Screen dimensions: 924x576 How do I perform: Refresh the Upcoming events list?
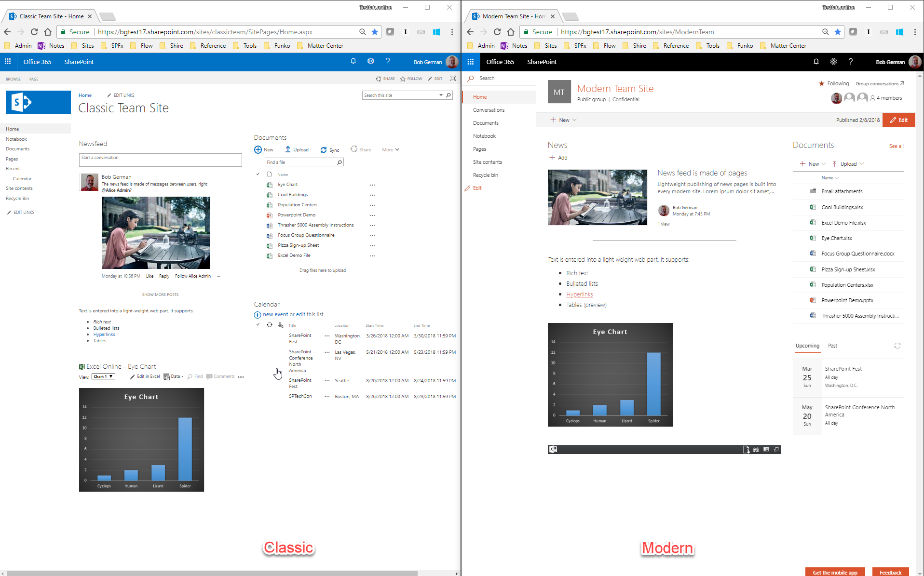[x=897, y=346]
